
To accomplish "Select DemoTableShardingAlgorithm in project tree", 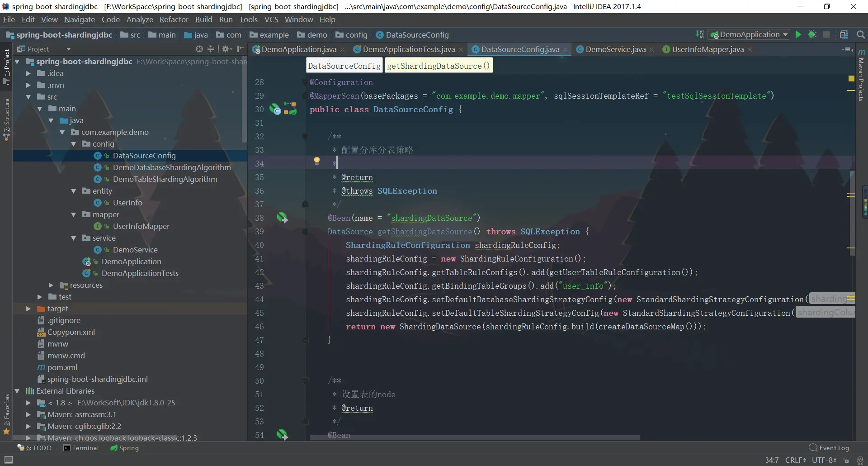I will 165,179.
